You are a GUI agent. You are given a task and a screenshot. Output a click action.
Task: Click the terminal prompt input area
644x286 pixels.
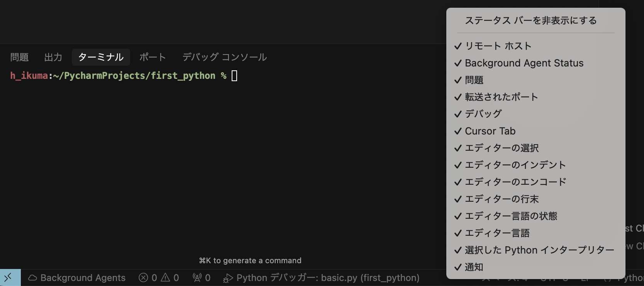[x=234, y=76]
